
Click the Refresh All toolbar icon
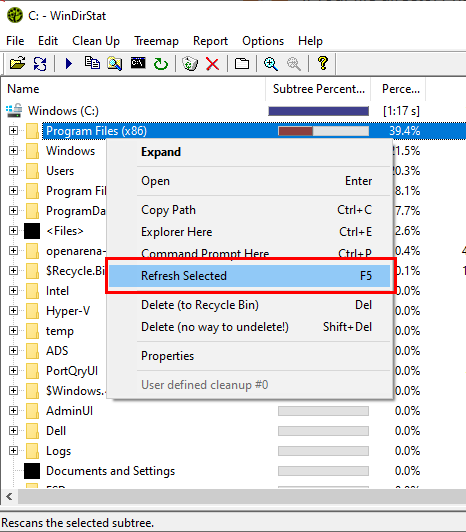(x=40, y=63)
